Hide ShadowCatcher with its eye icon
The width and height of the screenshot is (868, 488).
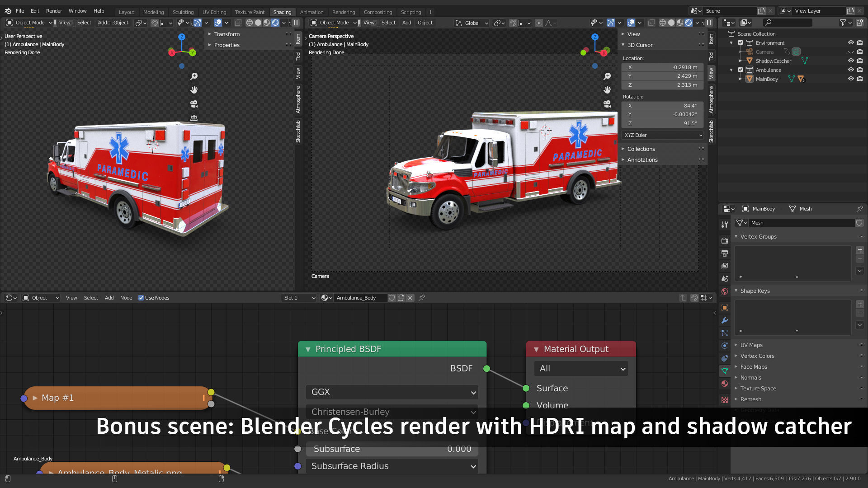pos(851,61)
